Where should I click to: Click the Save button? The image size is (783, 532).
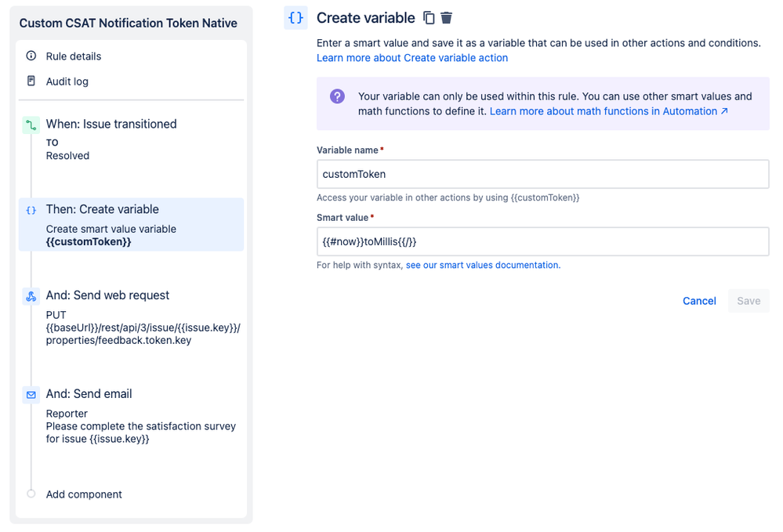click(749, 301)
